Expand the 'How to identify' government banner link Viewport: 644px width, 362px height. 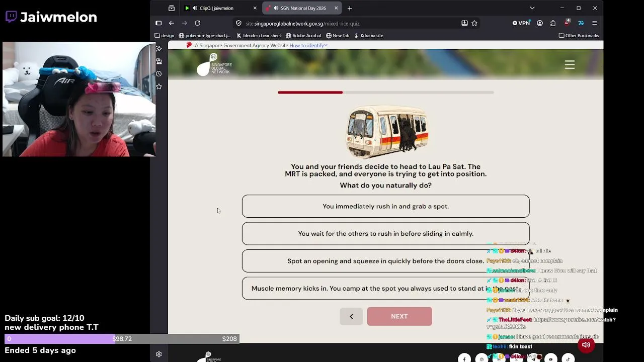(308, 45)
